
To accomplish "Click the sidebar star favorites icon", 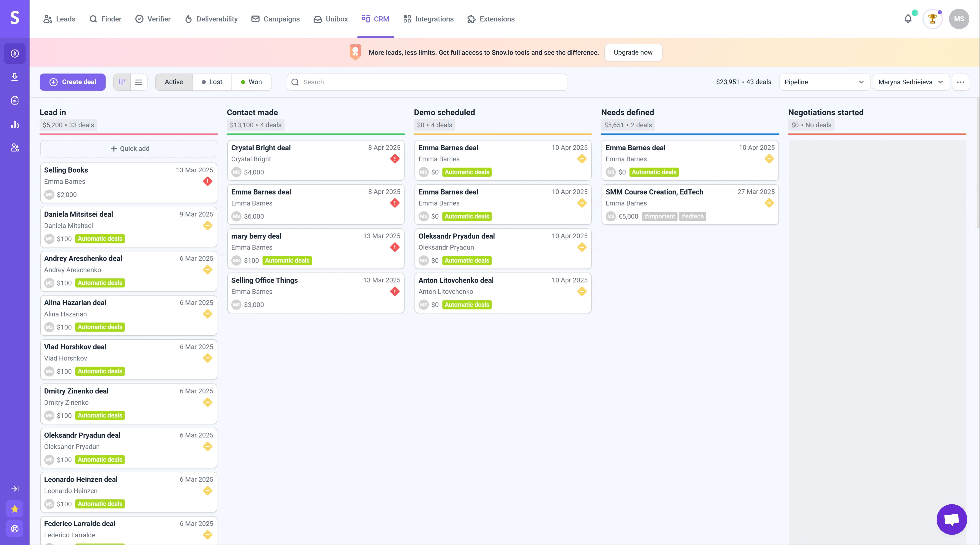I will (x=15, y=509).
